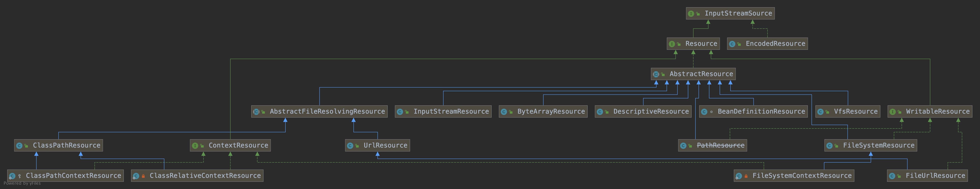Click the private lock icon on ClassRelativeContextResource
Image resolution: width=980 pixels, height=189 pixels.
143,176
